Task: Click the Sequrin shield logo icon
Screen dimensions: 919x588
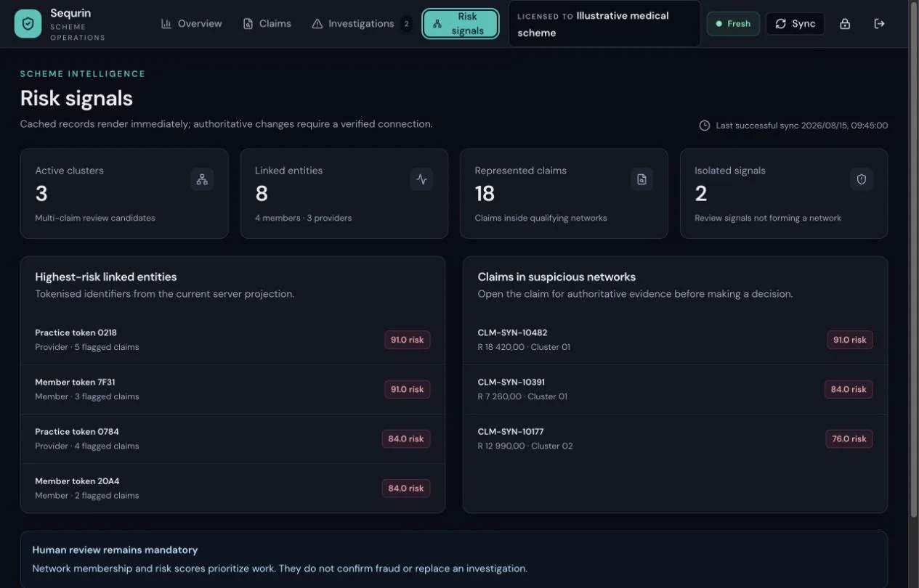Action: click(28, 24)
